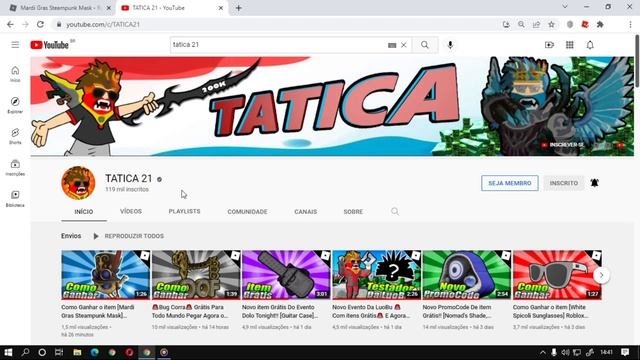Open Inscrições in the sidebar
Viewport: 640px width, 360px height.
coord(15,168)
